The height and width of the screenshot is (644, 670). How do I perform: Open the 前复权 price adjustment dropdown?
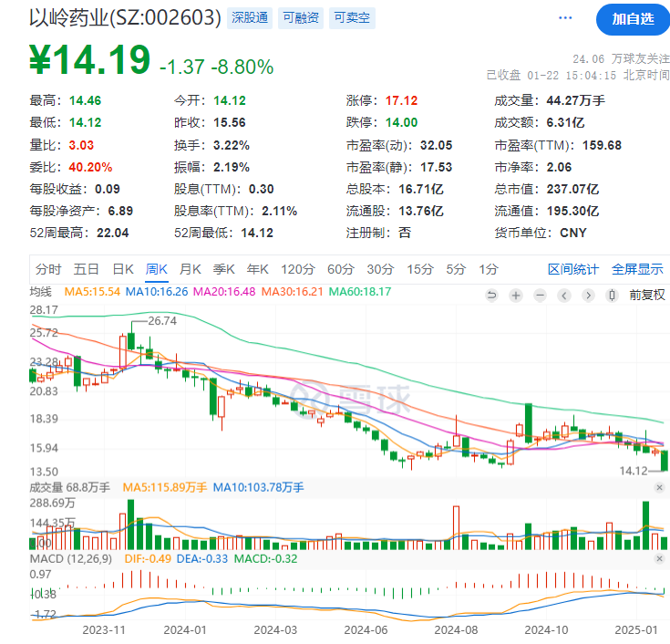[x=647, y=295]
